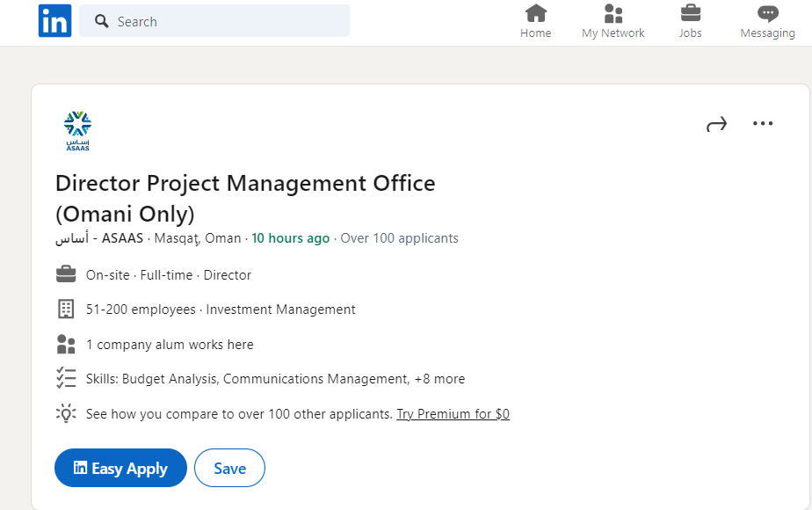Go to the Messaging label
Image resolution: width=812 pixels, height=510 pixels.
767,33
